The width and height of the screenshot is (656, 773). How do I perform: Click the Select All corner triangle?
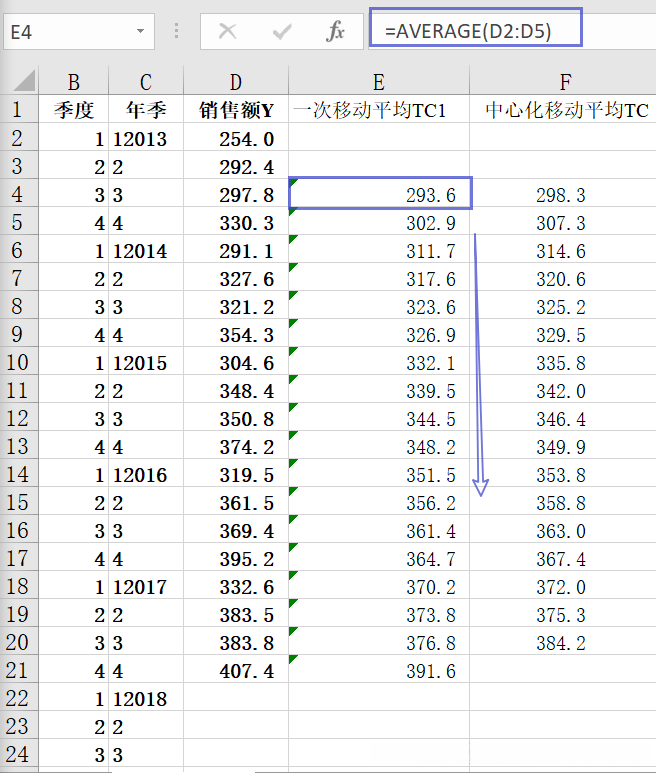pyautogui.click(x=24, y=81)
